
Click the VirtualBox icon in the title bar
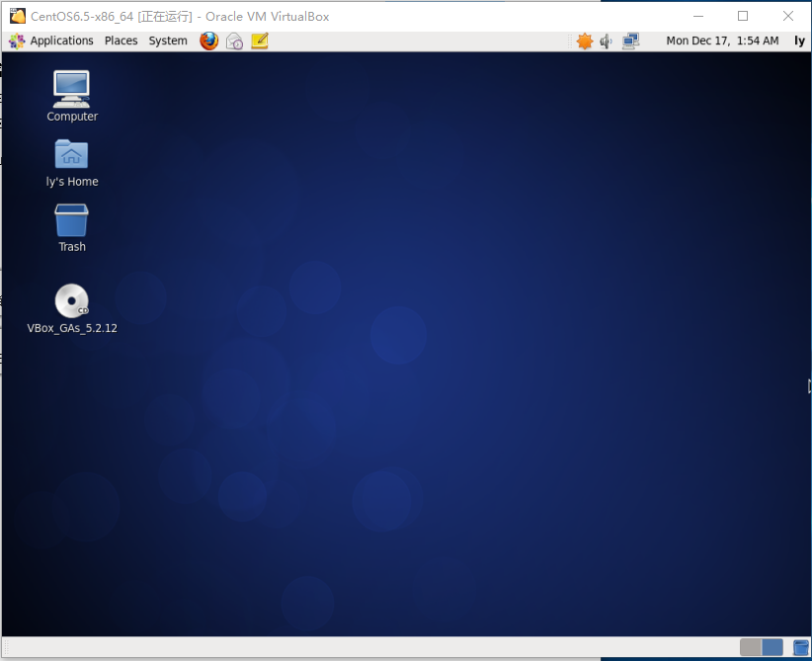point(18,16)
